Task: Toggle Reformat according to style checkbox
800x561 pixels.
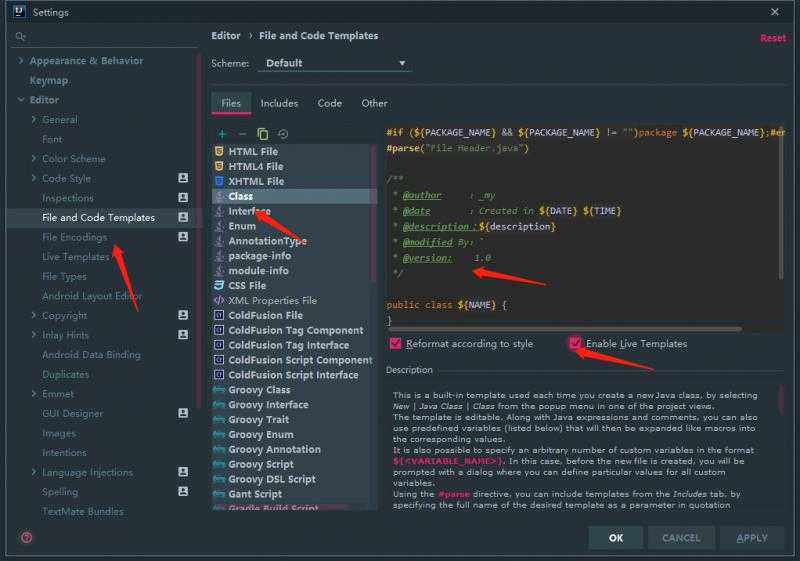Action: pos(395,344)
